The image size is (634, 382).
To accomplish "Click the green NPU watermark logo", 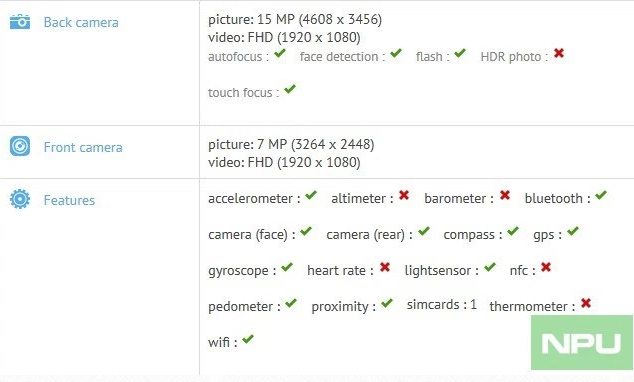I will click(x=582, y=342).
